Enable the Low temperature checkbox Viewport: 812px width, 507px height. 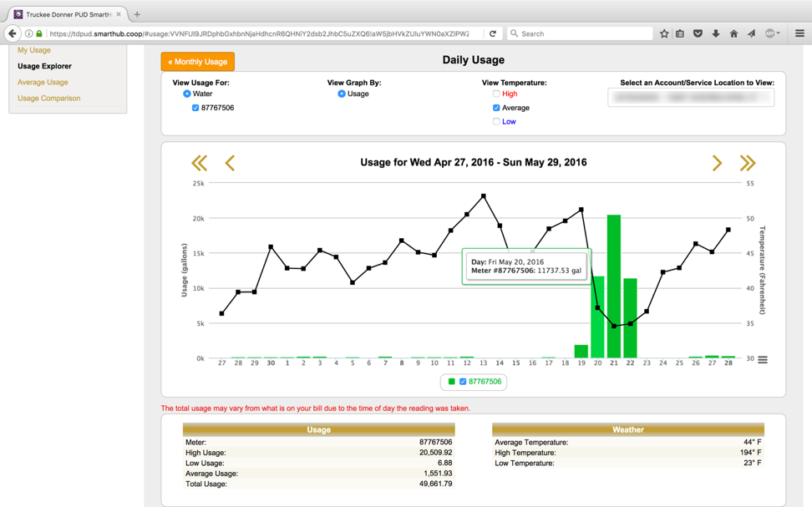(x=496, y=122)
